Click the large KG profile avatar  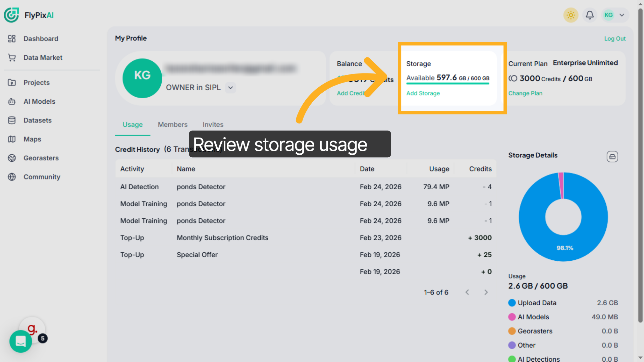pyautogui.click(x=142, y=78)
